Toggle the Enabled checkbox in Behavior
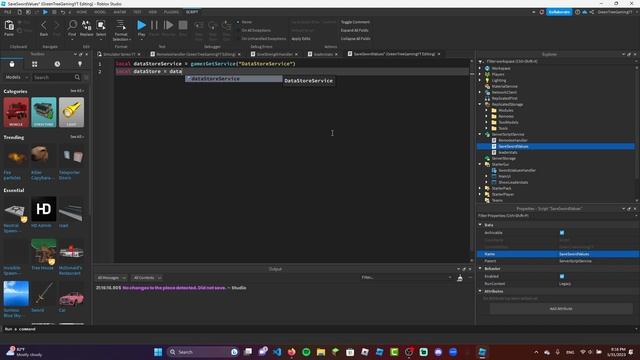The height and width of the screenshot is (360, 640). tap(562, 276)
